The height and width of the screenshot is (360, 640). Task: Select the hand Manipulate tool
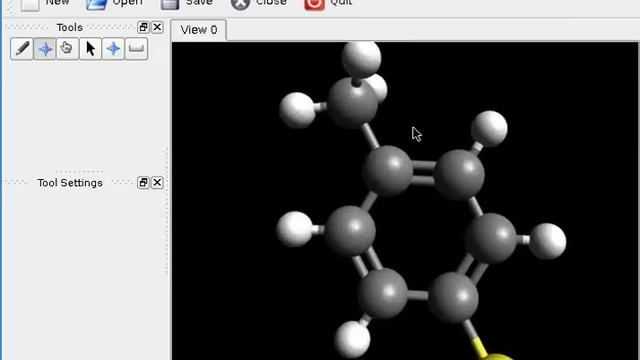[67, 49]
